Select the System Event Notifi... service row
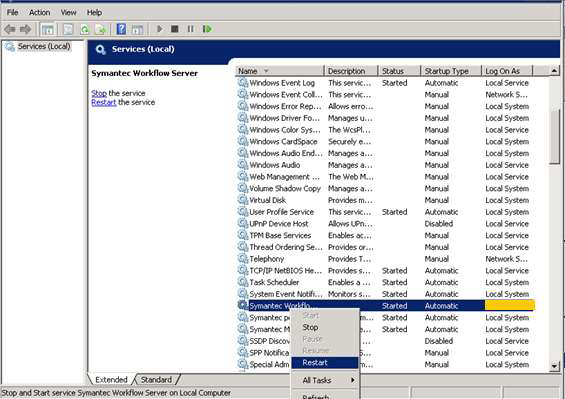 pyautogui.click(x=386, y=294)
